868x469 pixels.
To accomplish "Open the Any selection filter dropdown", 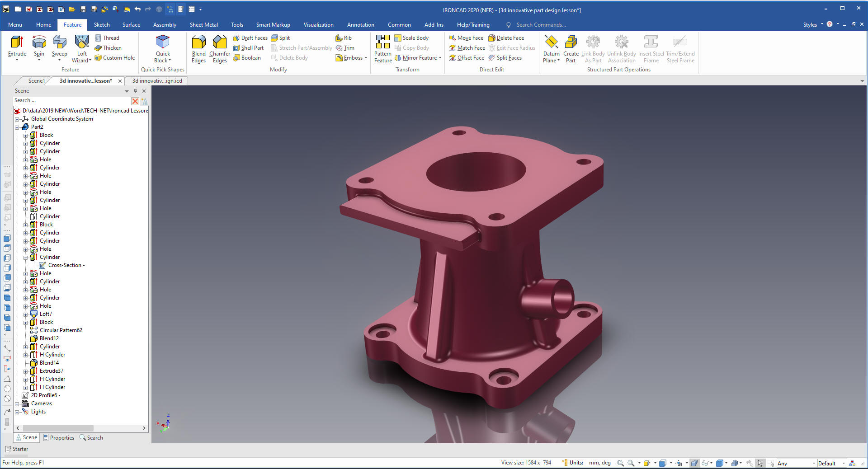I will point(814,463).
